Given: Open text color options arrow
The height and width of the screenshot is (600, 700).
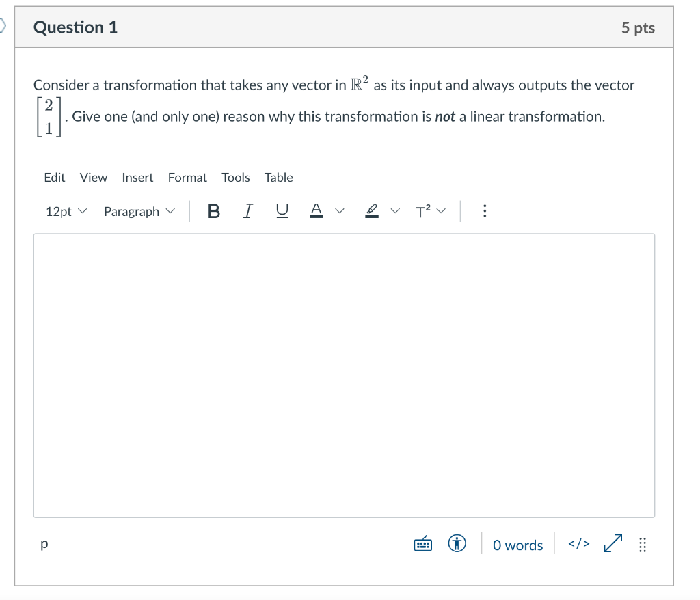Looking at the screenshot, I should [340, 210].
